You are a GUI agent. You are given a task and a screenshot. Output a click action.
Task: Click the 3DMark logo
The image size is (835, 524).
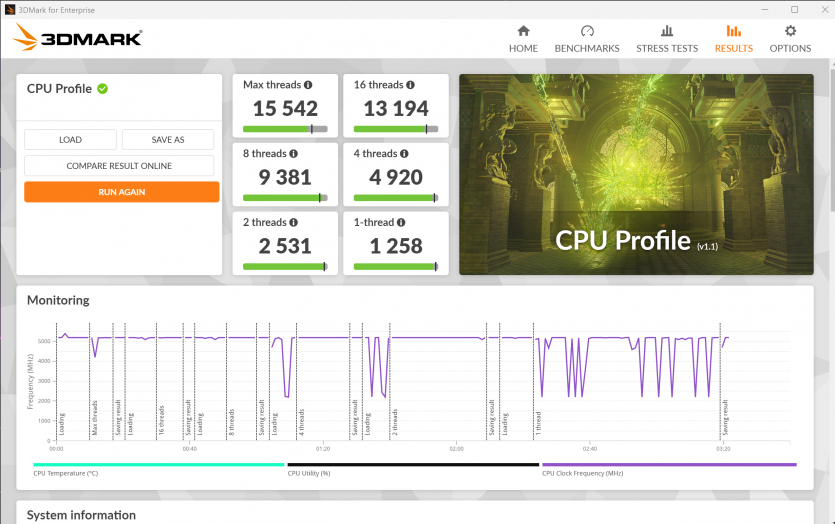(x=78, y=39)
